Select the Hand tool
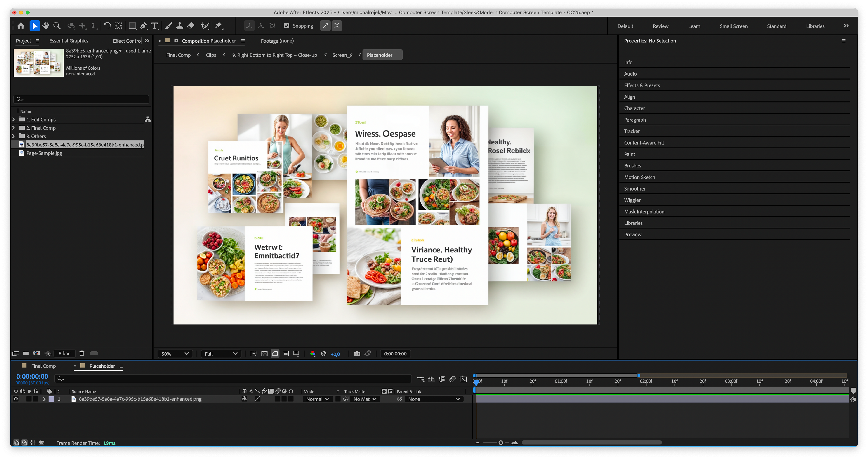 (x=46, y=26)
